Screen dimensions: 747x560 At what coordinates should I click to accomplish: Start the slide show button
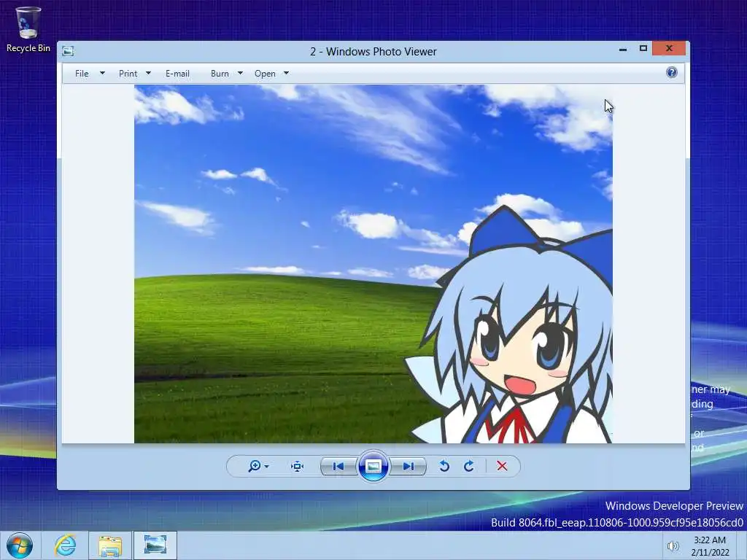pos(373,466)
